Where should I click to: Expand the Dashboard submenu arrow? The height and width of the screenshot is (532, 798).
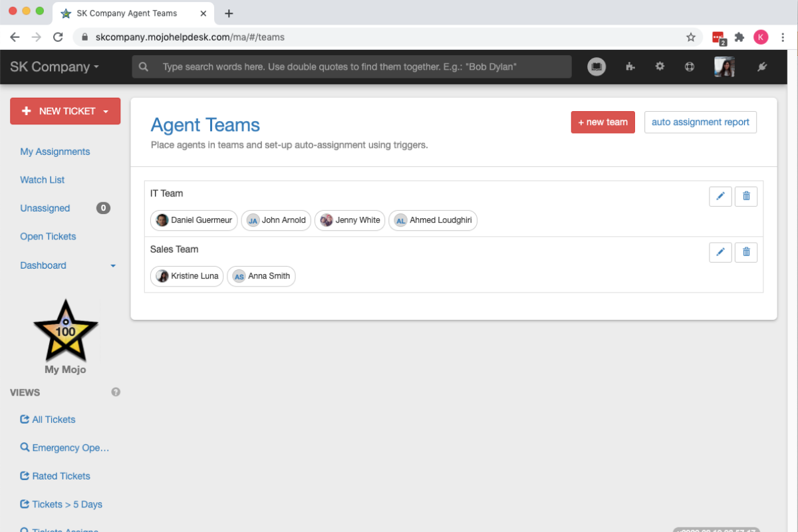click(112, 265)
